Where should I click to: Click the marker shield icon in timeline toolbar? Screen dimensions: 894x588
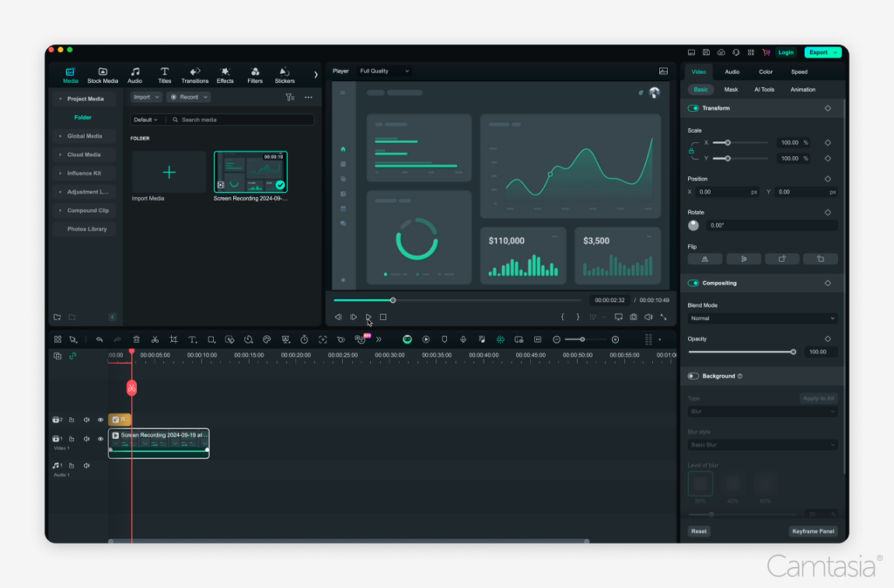point(444,339)
